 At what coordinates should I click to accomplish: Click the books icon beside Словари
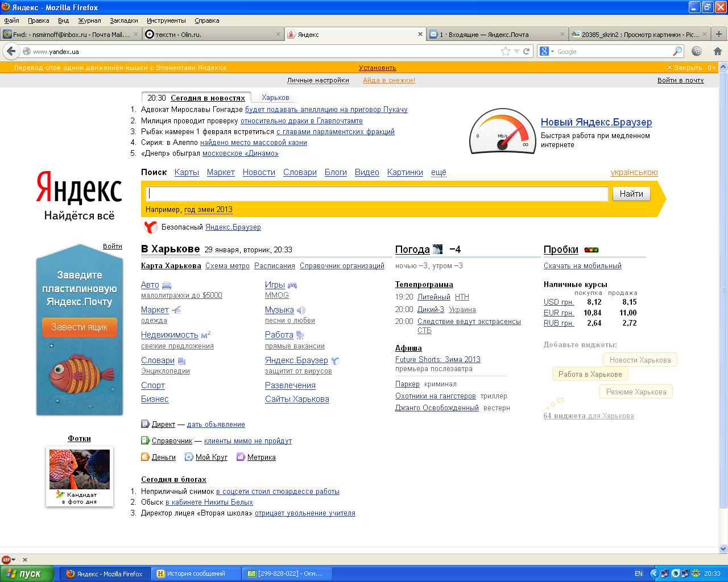coord(181,361)
